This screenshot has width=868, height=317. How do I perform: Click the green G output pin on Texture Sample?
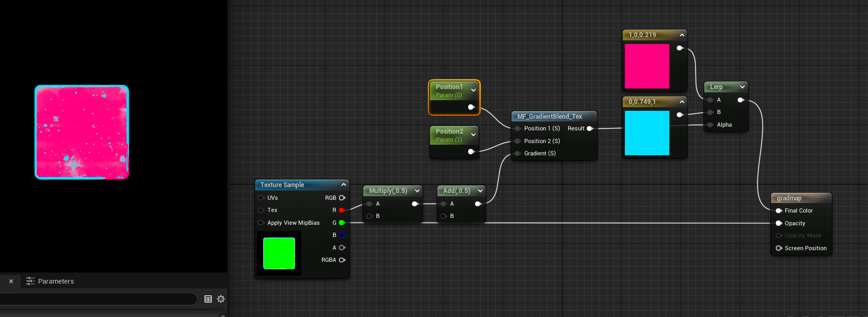point(342,223)
